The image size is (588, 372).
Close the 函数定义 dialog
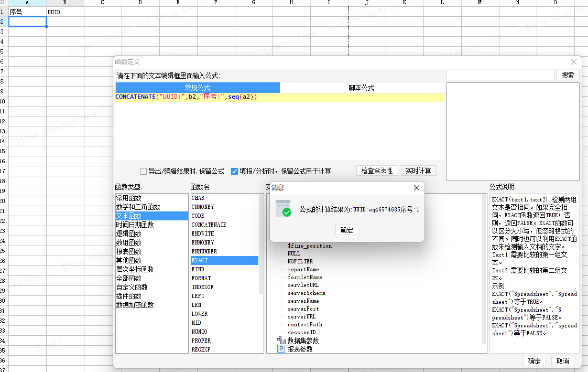point(574,62)
